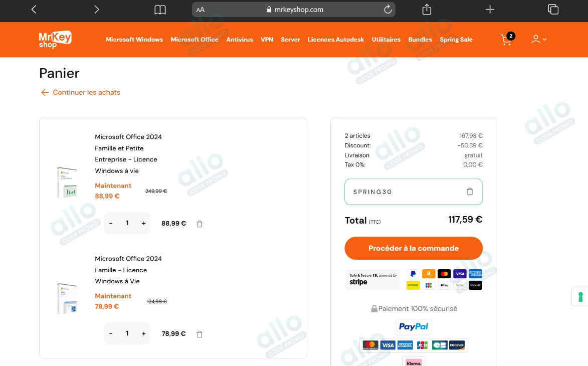Screen dimensions: 588x366
Task: Select the Spring Sale menu item
Action: 456,39
